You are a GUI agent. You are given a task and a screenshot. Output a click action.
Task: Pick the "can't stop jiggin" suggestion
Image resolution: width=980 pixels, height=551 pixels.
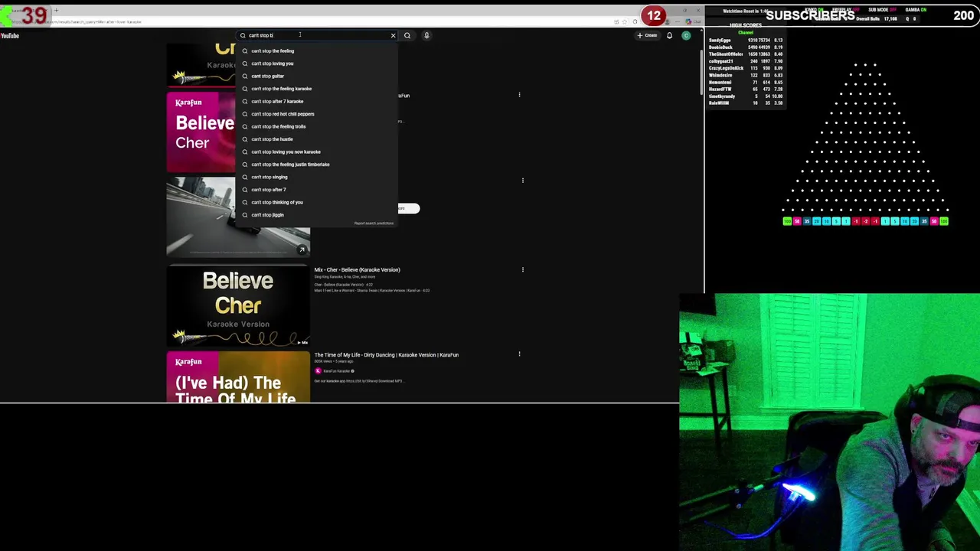click(x=317, y=215)
